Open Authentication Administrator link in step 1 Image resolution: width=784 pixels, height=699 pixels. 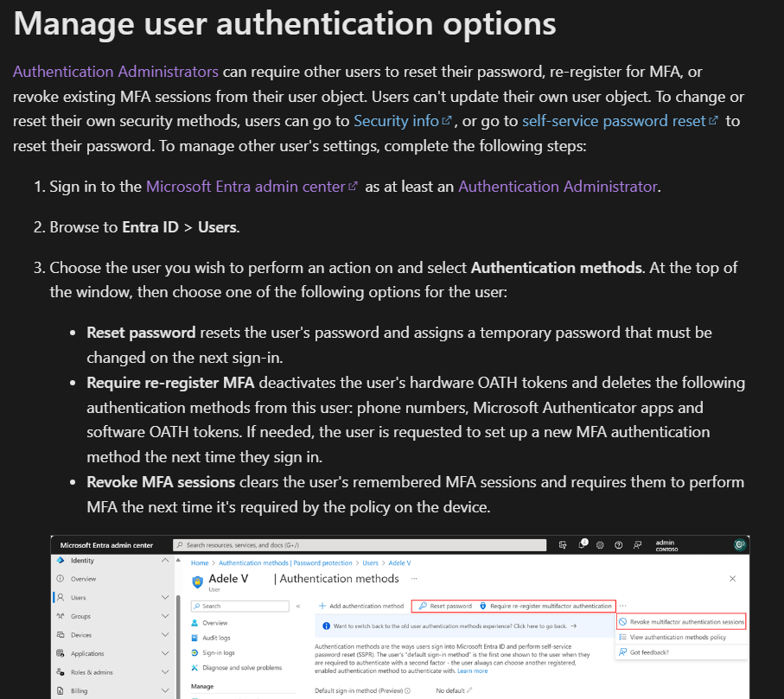click(558, 187)
